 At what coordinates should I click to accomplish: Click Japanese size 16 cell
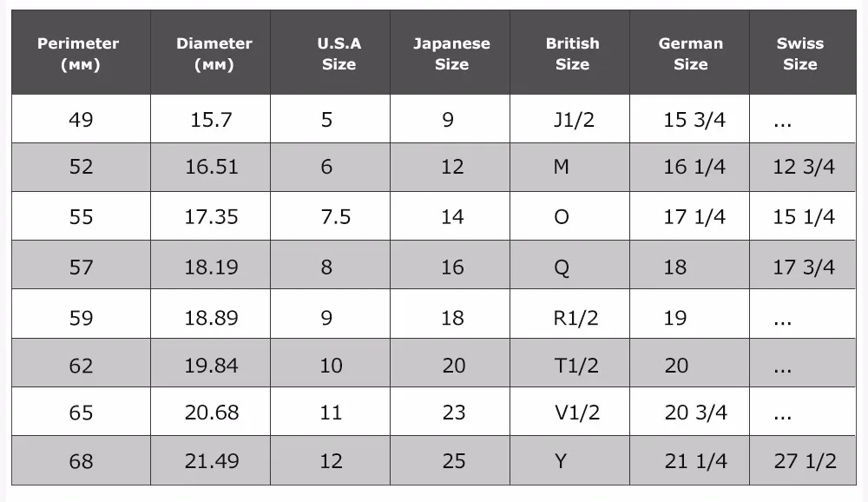click(x=450, y=265)
